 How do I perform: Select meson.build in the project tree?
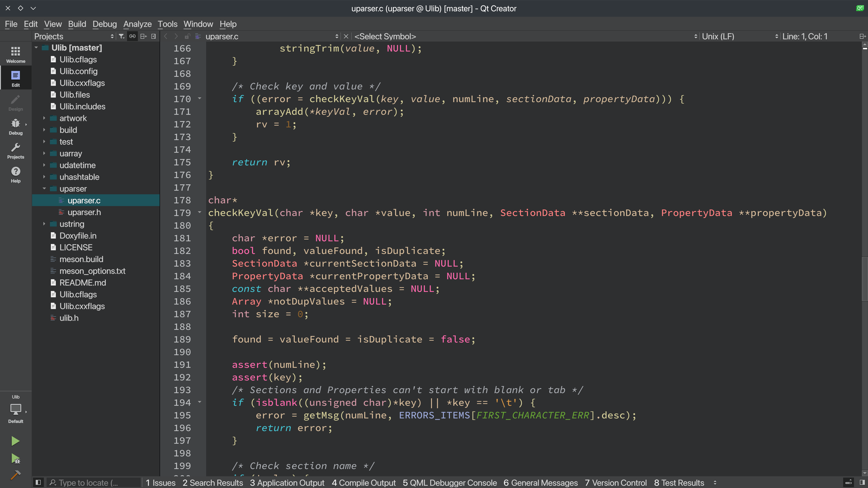(x=81, y=259)
